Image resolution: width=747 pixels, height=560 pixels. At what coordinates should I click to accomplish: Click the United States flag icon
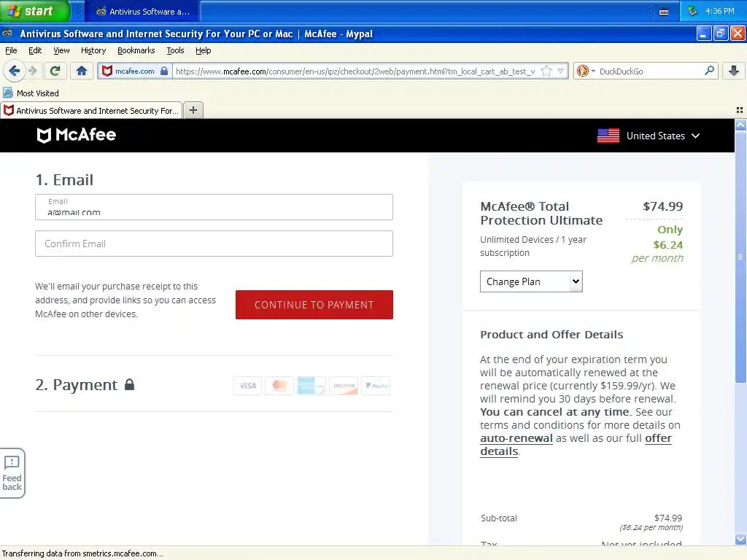[x=608, y=136]
